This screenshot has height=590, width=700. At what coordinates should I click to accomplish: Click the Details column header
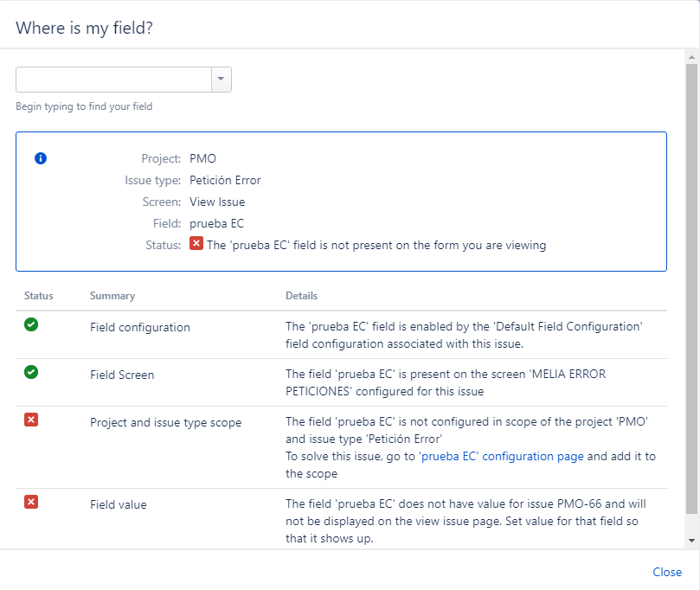click(302, 296)
